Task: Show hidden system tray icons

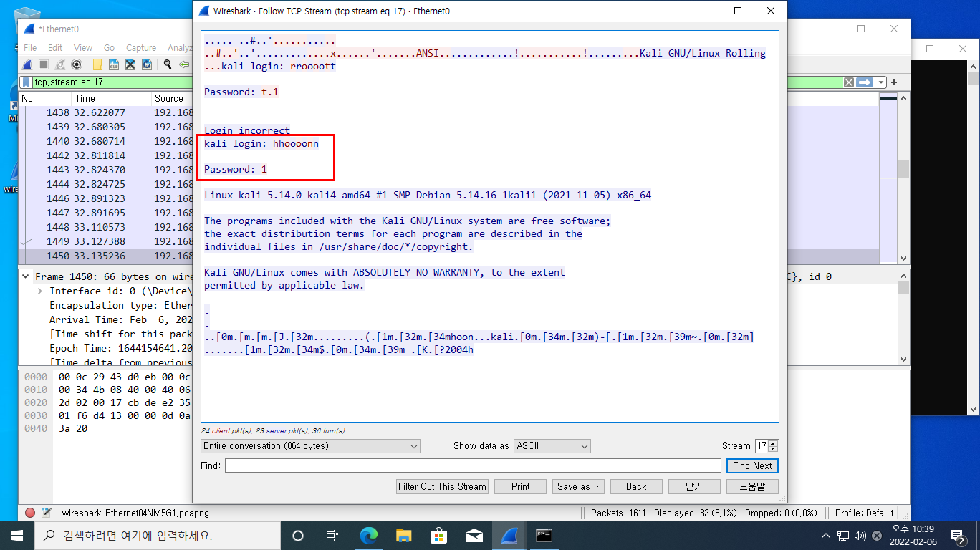Action: (x=826, y=536)
